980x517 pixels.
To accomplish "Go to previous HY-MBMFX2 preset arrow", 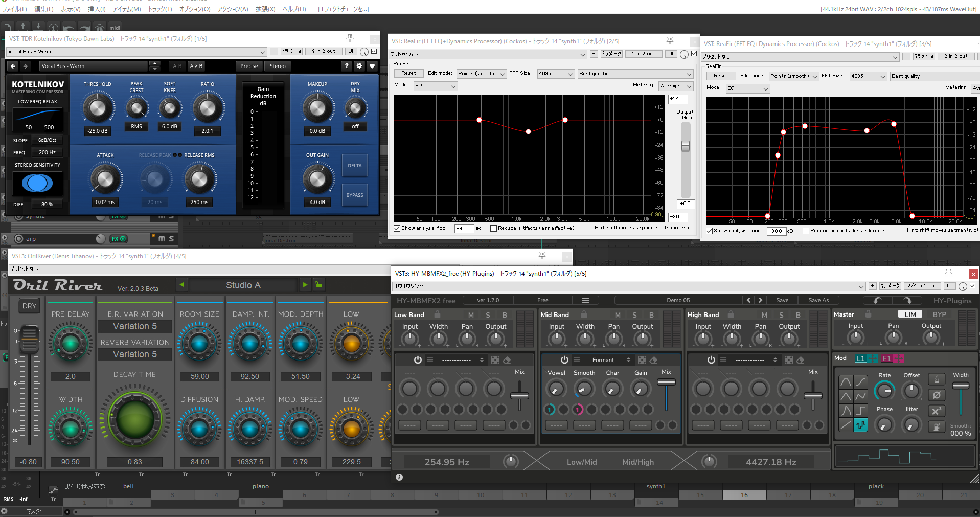I will [x=749, y=300].
